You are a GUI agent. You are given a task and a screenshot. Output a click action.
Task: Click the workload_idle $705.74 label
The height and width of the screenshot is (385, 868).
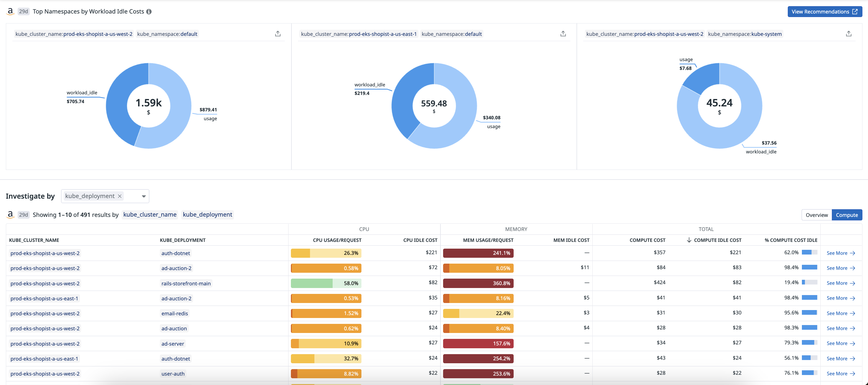82,97
